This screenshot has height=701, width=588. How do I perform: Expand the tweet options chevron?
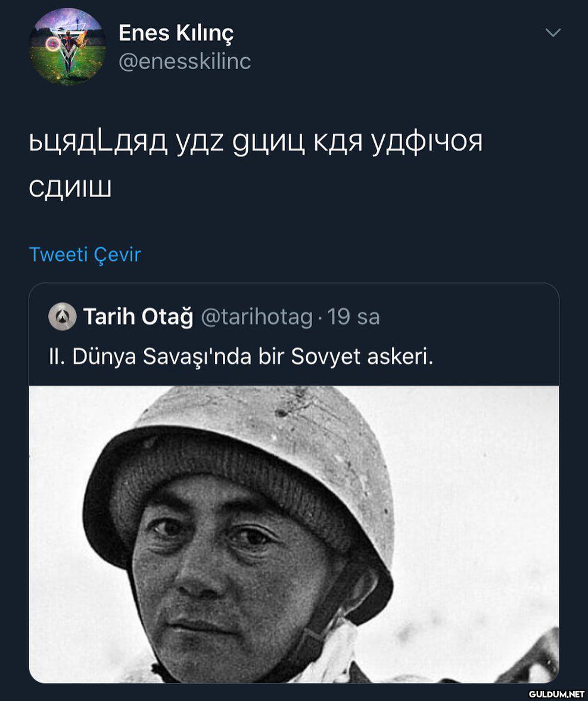coord(553,33)
